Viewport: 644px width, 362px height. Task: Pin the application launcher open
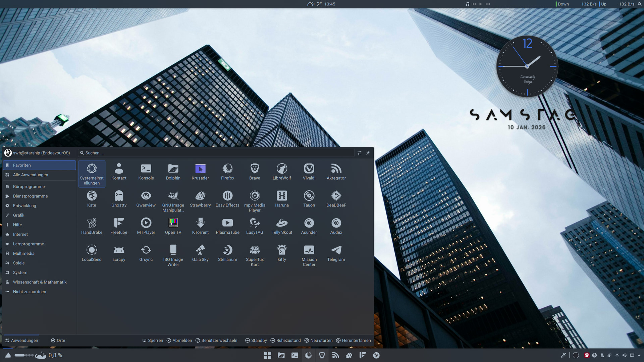tap(368, 153)
